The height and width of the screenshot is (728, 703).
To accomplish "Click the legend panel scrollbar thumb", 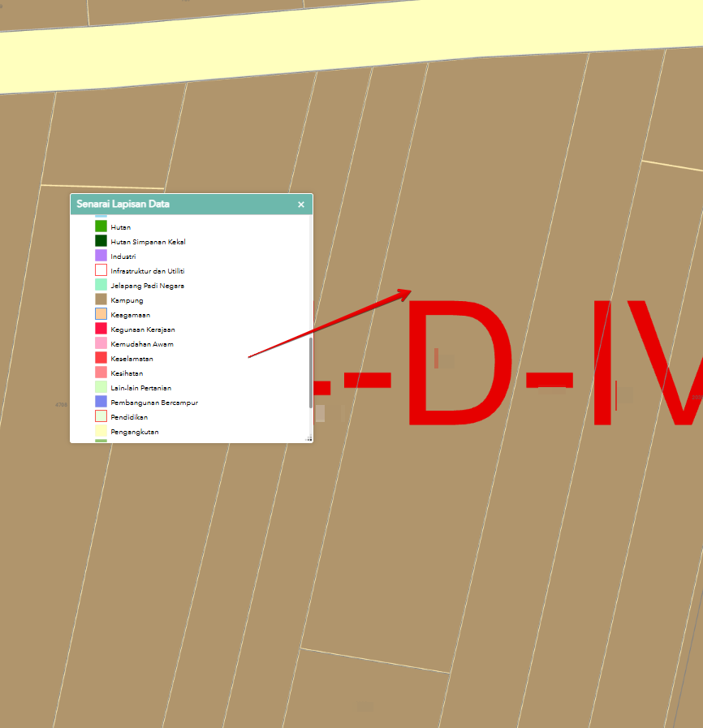I will [x=310, y=373].
